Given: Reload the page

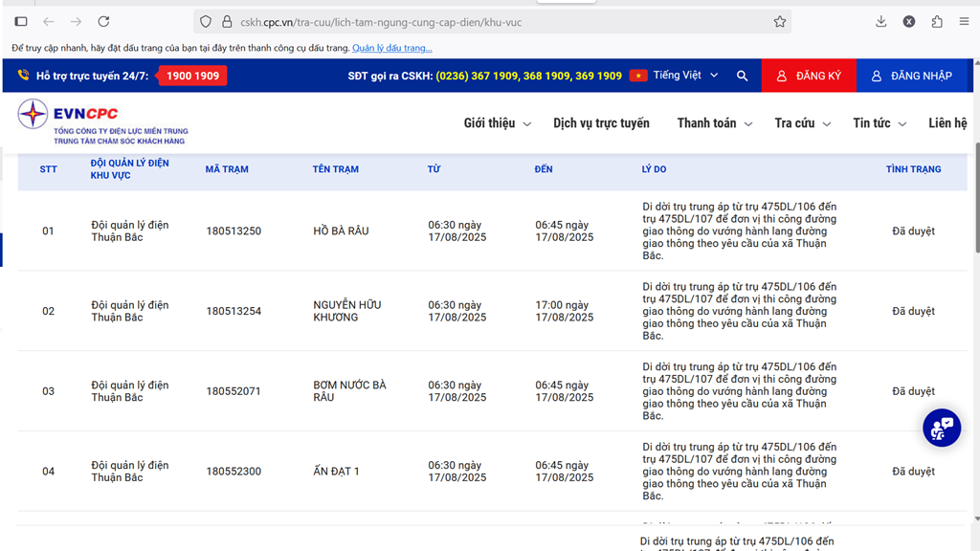Looking at the screenshot, I should click(x=103, y=22).
